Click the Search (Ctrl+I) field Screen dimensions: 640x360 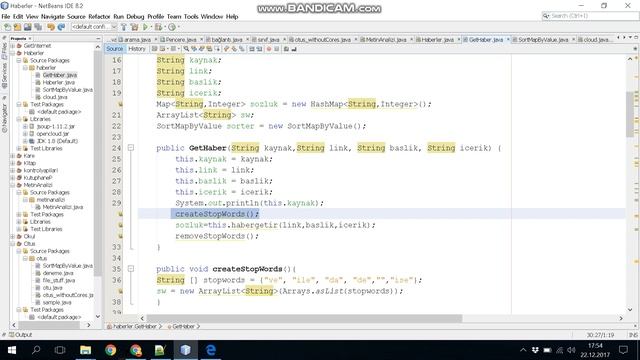pos(590,16)
